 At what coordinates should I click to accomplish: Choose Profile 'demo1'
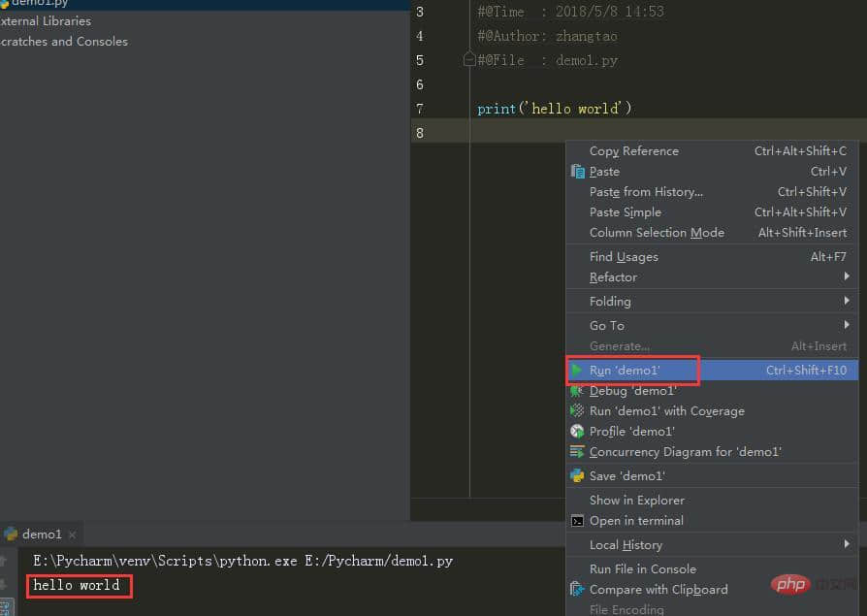(712, 432)
